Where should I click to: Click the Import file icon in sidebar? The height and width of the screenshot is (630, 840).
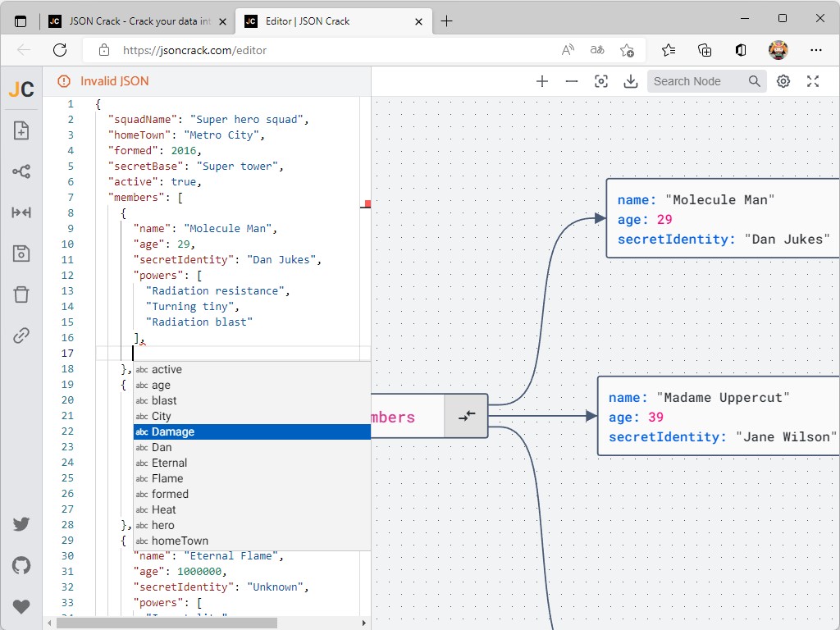21,130
